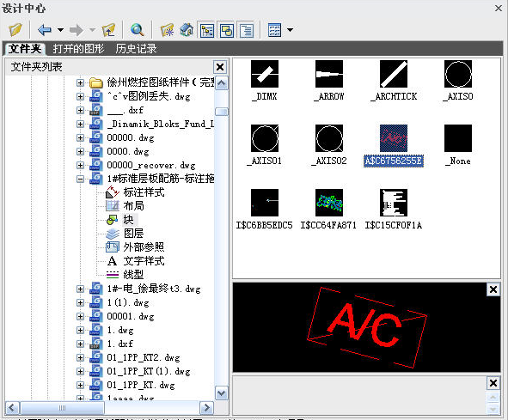Select the 标注样式 tree item
The image size is (508, 420).
[144, 192]
